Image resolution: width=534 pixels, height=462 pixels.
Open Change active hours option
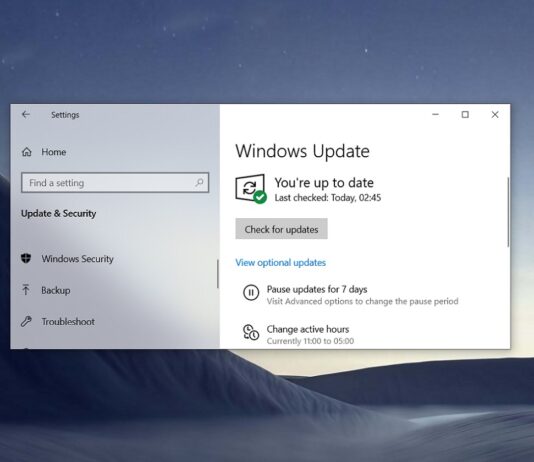pyautogui.click(x=298, y=334)
